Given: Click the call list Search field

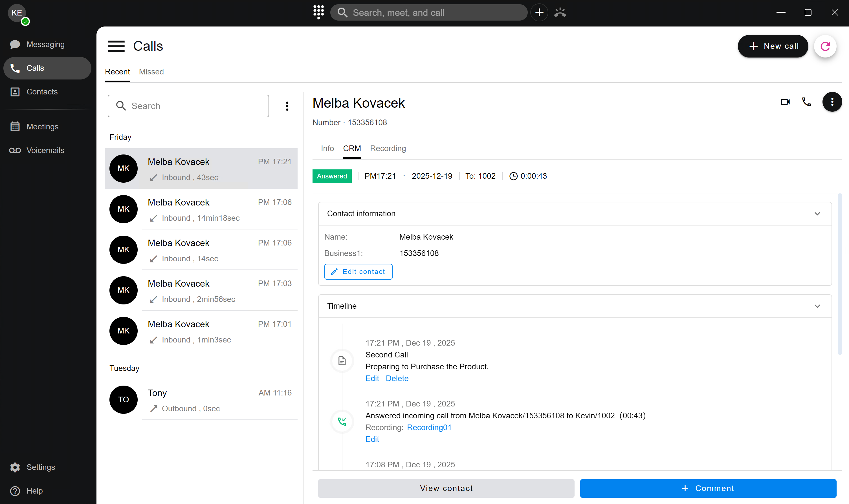Looking at the screenshot, I should [x=194, y=106].
